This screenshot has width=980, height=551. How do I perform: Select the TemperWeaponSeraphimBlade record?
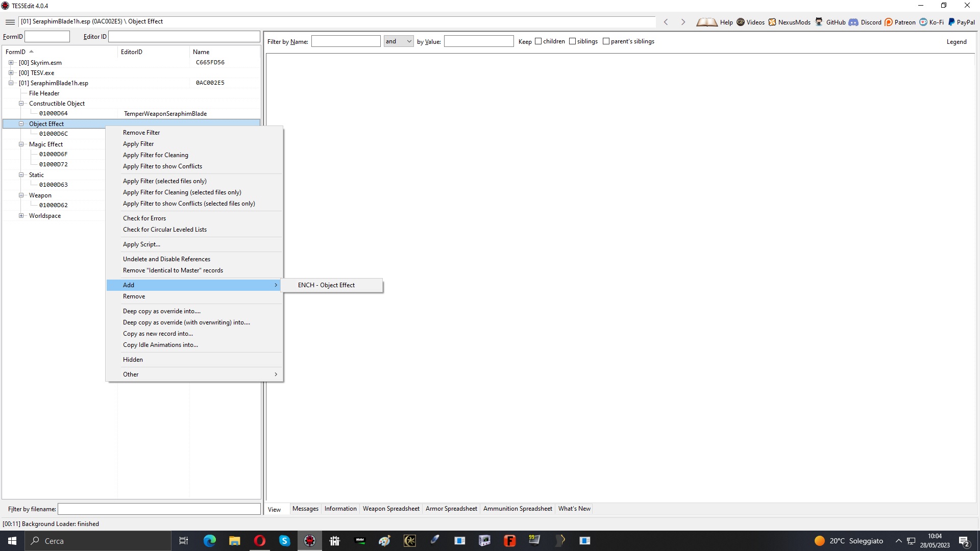165,114
